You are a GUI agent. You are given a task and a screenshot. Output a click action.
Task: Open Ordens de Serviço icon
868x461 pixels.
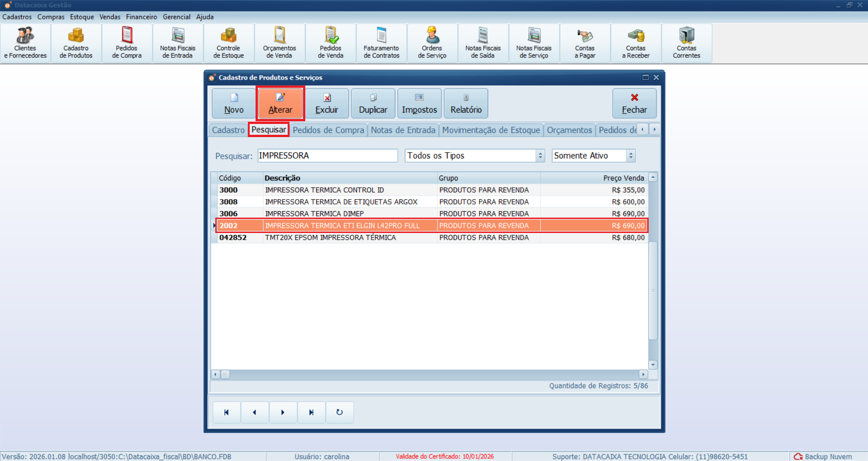pyautogui.click(x=432, y=43)
